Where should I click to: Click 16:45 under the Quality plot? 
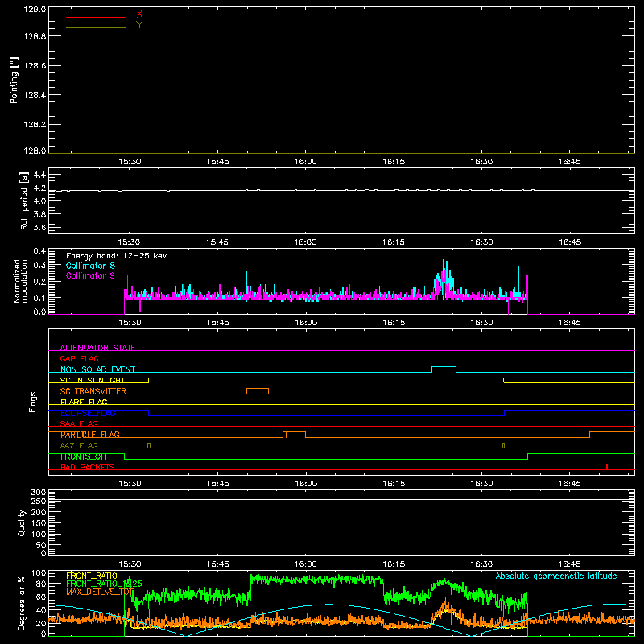tap(570, 564)
